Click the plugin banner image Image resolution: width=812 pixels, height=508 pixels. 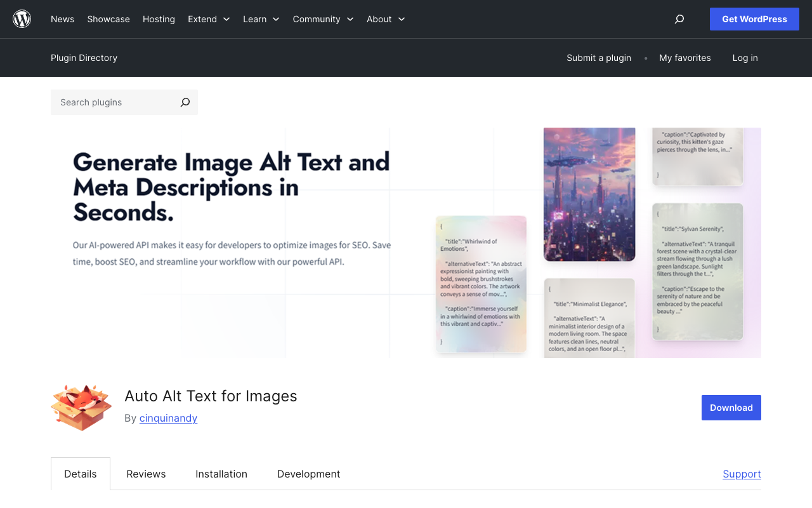click(406, 243)
